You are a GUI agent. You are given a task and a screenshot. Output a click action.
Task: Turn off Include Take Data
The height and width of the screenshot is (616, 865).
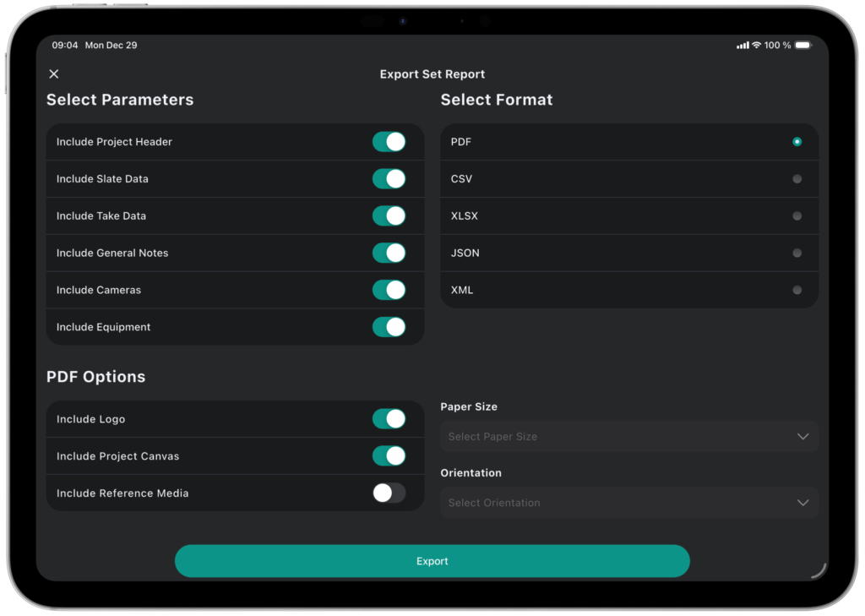(389, 216)
